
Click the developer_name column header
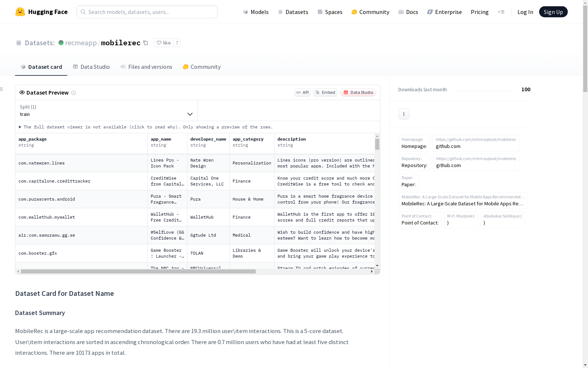tap(208, 144)
